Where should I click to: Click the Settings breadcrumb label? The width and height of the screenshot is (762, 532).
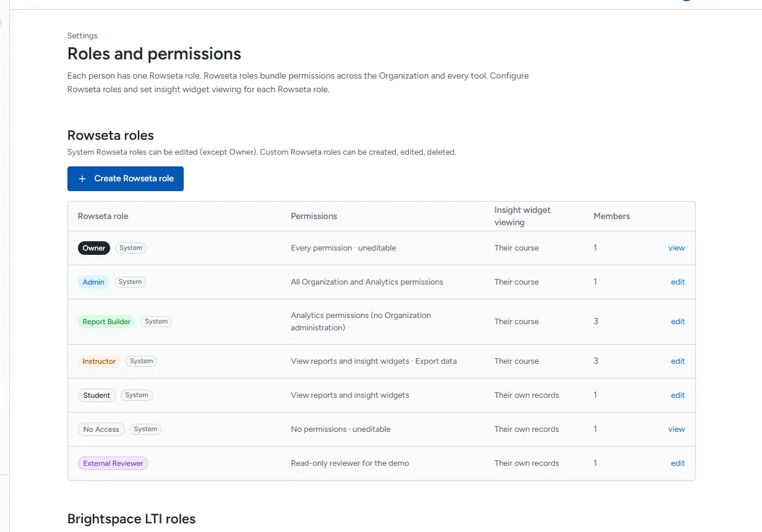pos(82,36)
